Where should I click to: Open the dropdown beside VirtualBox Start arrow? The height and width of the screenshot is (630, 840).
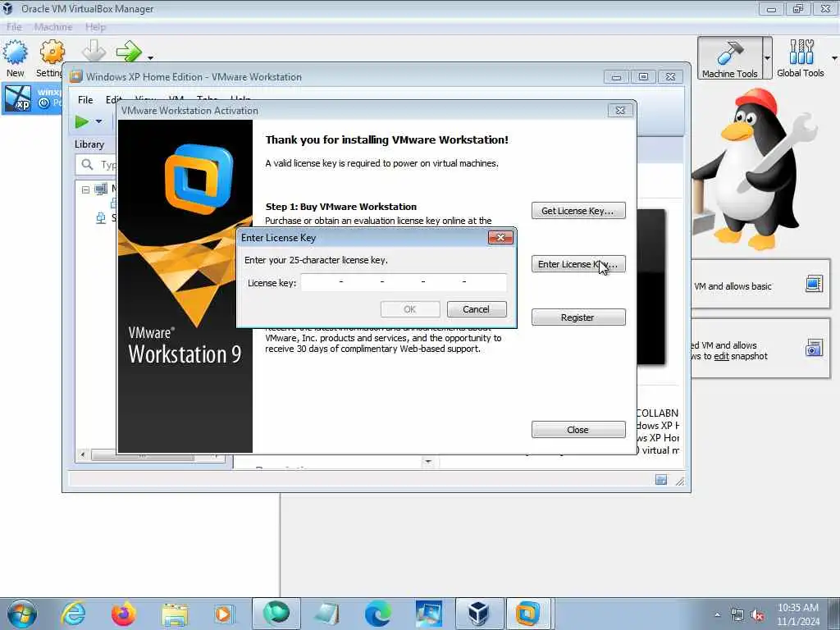151,58
